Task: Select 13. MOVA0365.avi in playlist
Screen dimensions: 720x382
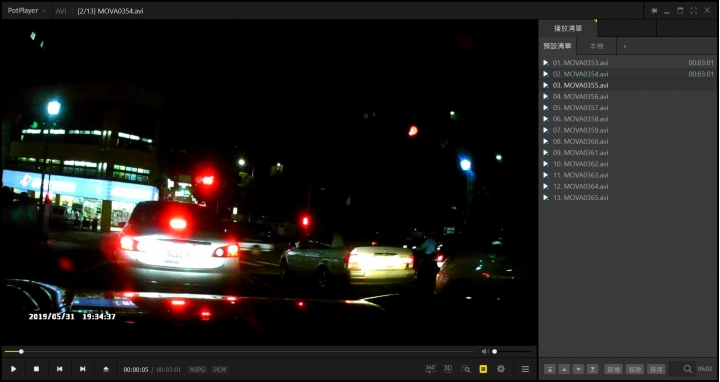Action: tap(628, 198)
